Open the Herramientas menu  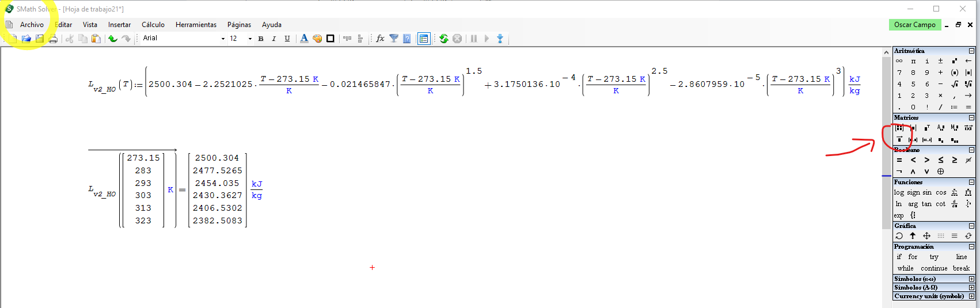tap(196, 25)
